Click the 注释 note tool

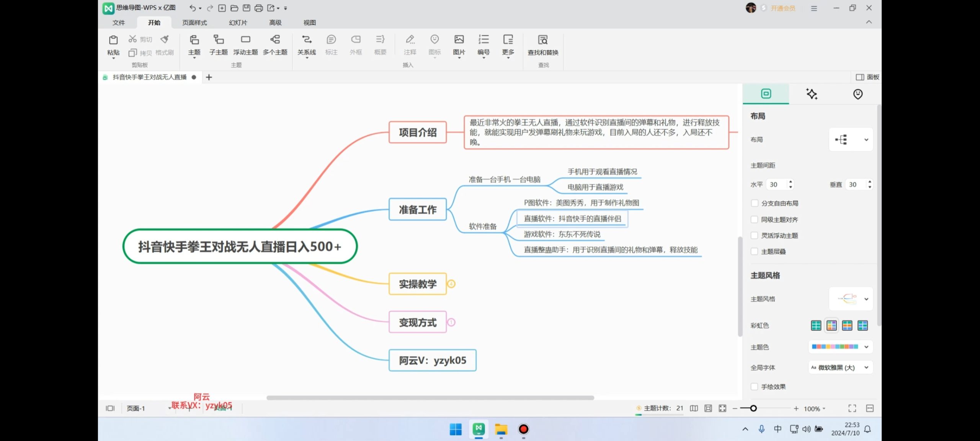pyautogui.click(x=410, y=45)
